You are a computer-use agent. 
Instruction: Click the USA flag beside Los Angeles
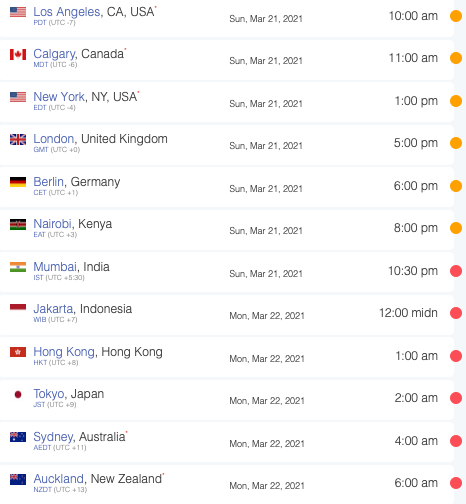tap(18, 12)
